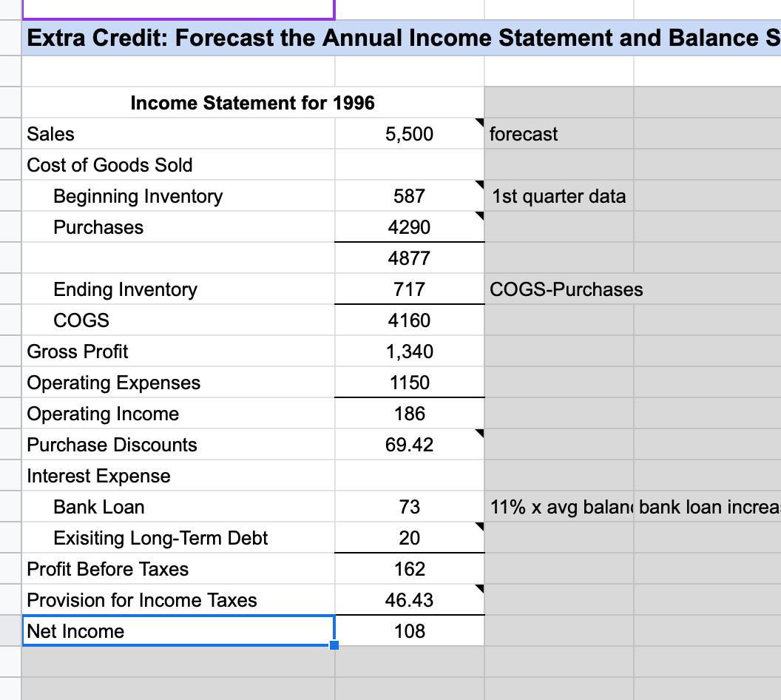Click the Long-Term Debt value 20
This screenshot has height=700, width=781.
pos(410,538)
